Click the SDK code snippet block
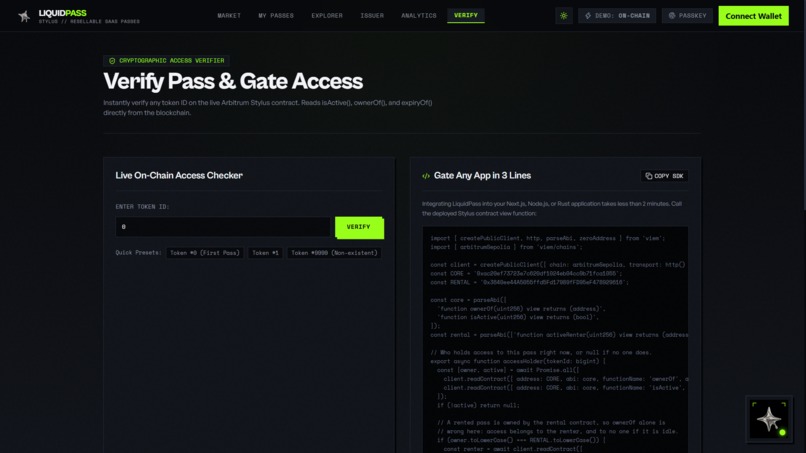806x453 pixels. tap(555, 339)
